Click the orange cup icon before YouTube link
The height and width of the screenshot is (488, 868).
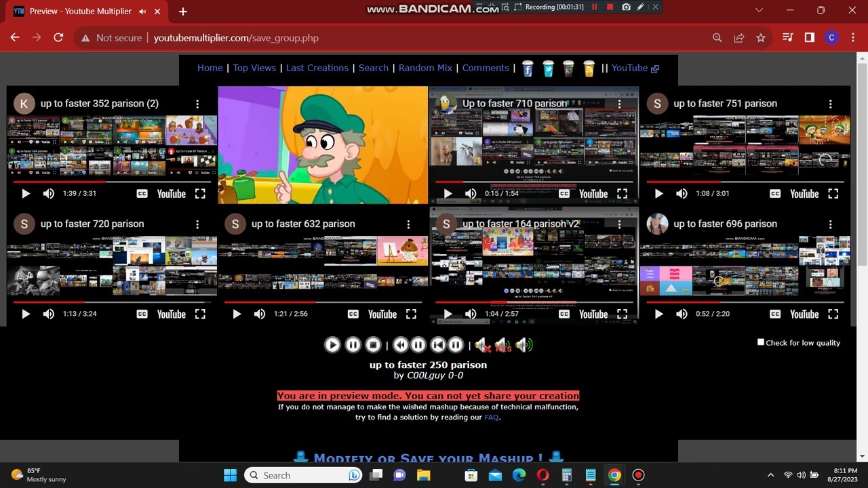[x=589, y=68]
